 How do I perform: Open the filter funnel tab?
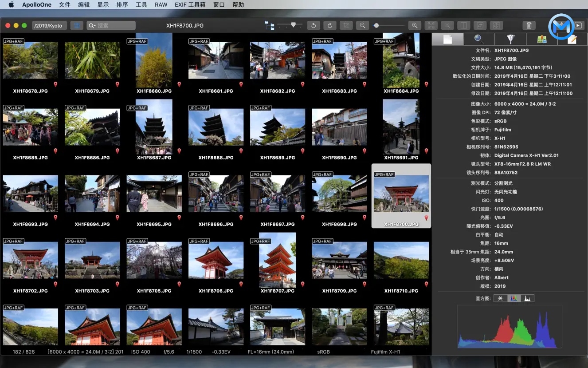coord(510,39)
